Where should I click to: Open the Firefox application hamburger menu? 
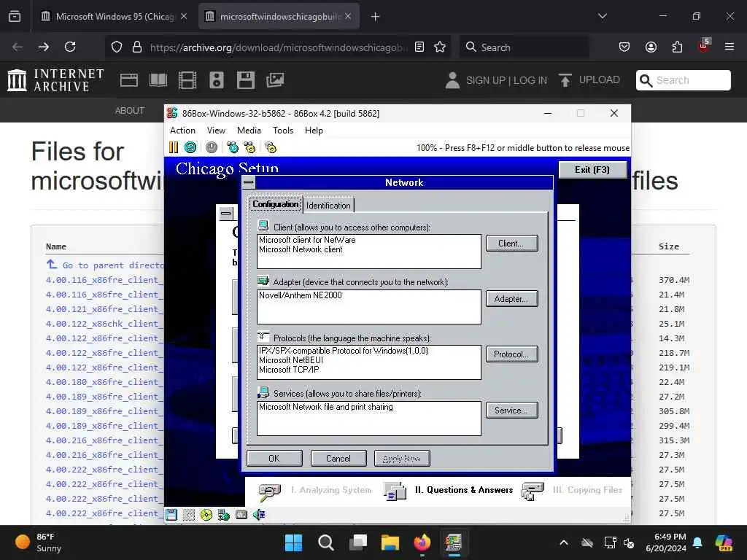point(729,47)
